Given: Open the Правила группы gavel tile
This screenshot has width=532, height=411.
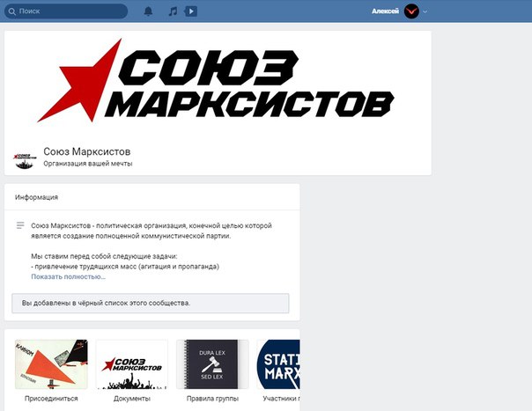Looking at the screenshot, I should [x=212, y=364].
